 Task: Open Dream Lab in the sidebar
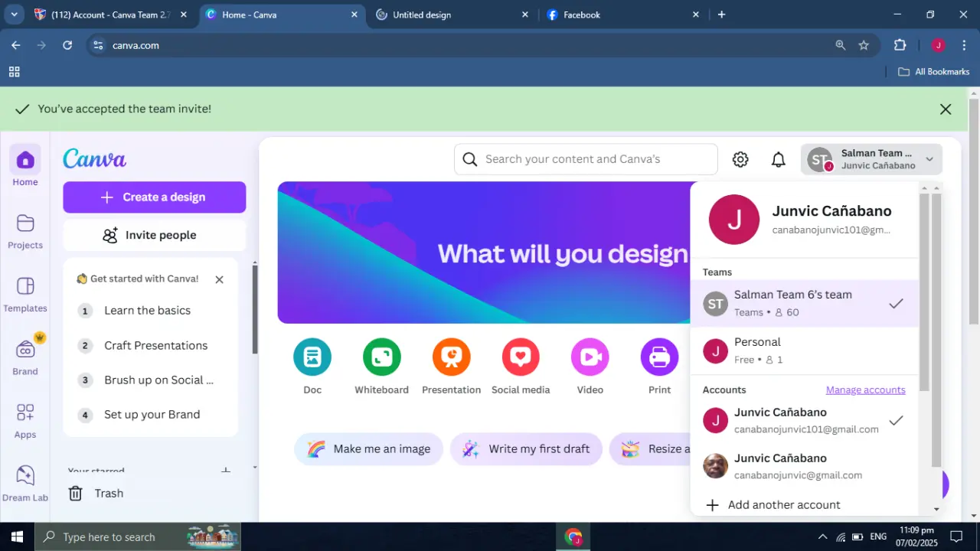[x=25, y=483]
